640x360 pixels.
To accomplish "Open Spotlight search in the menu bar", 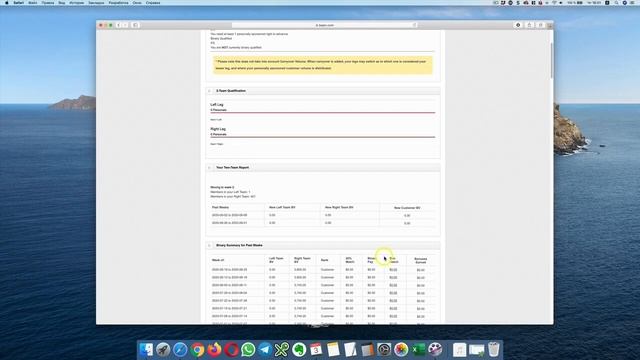I will pos(616,3).
